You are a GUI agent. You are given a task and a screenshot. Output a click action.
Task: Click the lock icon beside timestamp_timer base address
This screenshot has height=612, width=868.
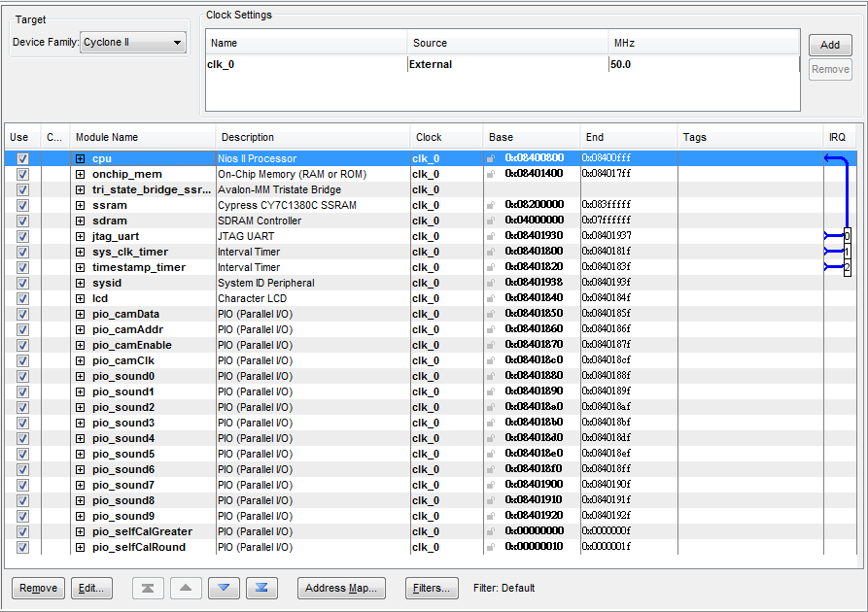[491, 267]
